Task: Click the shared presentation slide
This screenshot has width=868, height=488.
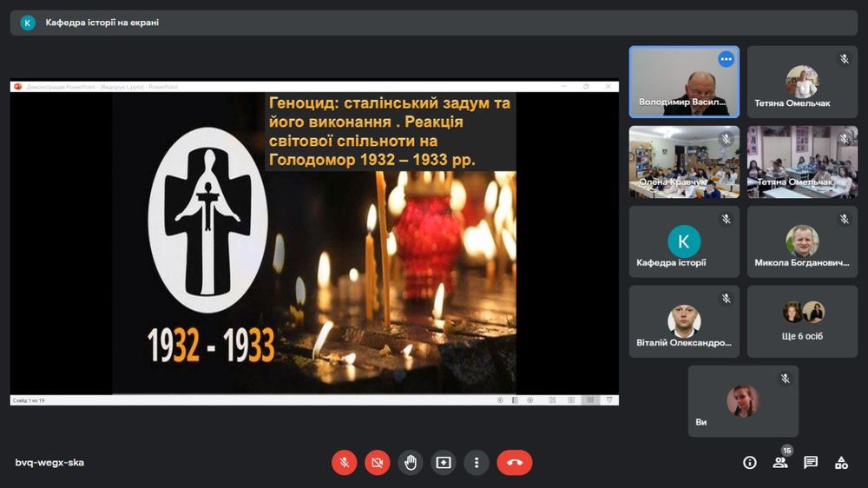Action: pos(314,242)
